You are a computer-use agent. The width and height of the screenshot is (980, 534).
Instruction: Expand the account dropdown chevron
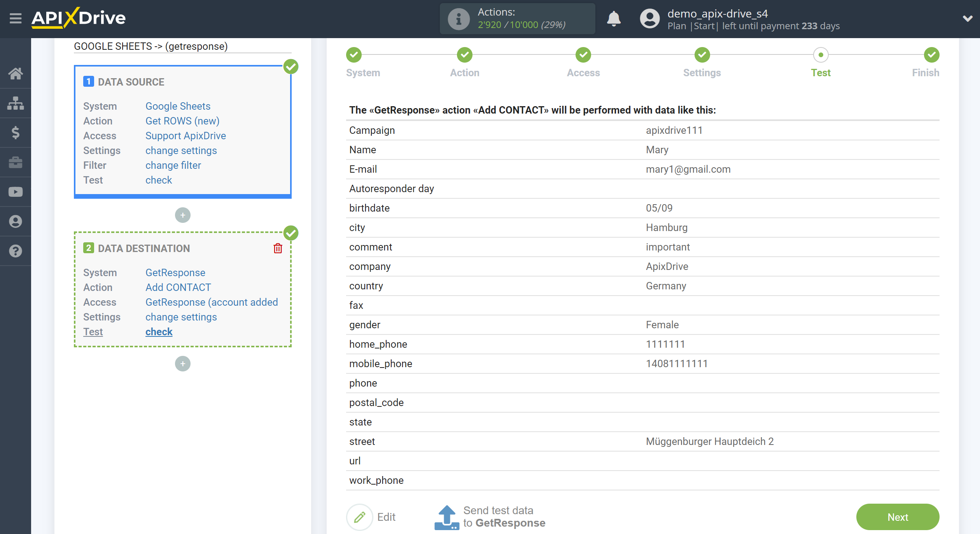[x=967, y=18]
